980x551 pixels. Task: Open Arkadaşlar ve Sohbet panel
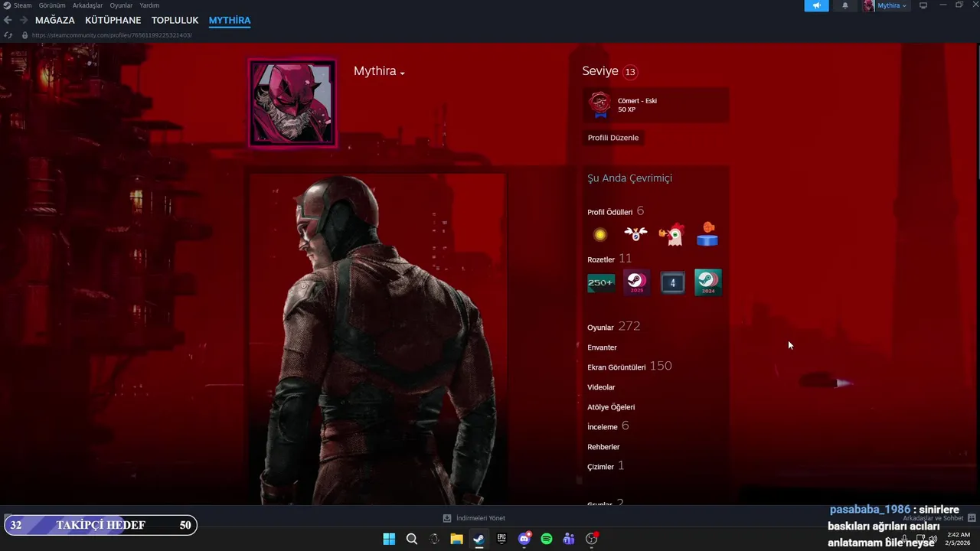938,518
